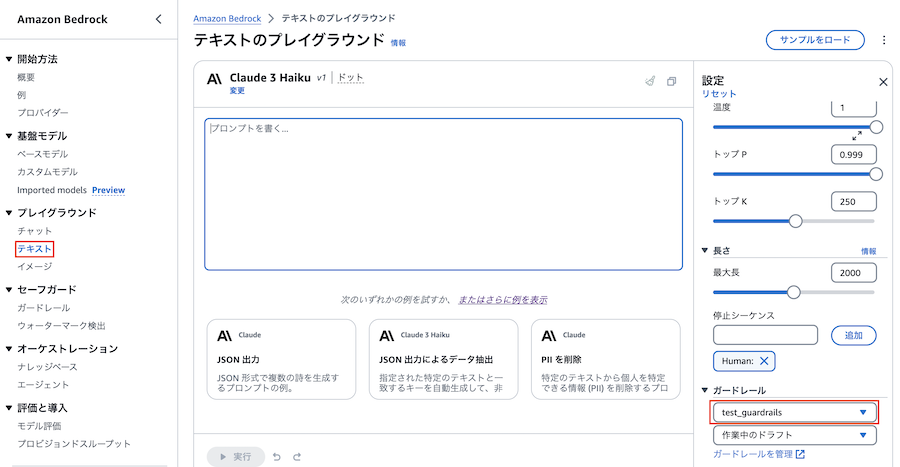Open モデル評価 in the sidebar
Image resolution: width=900 pixels, height=467 pixels.
point(39,426)
